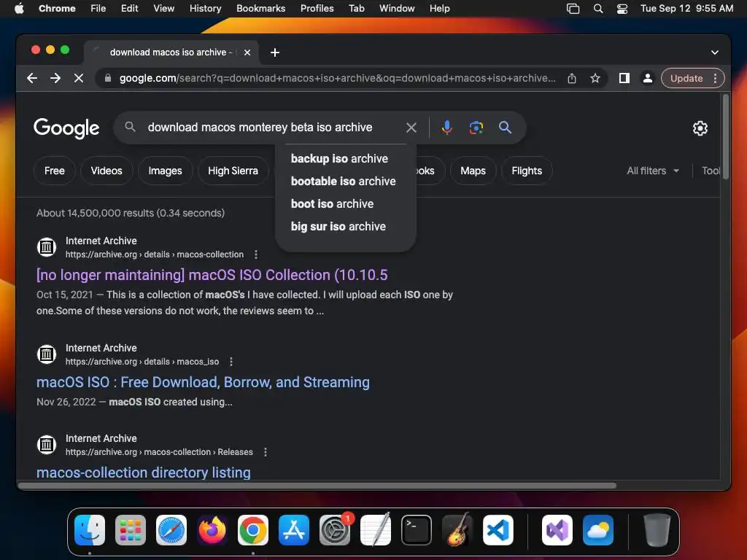
Task: Open the File menu in the menu bar
Action: click(98, 8)
